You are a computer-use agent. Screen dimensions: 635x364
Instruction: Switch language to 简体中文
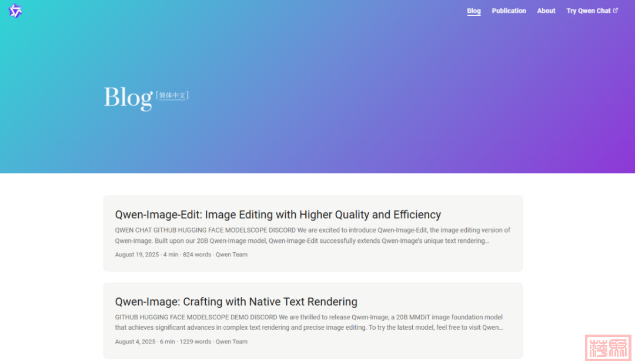(x=172, y=95)
